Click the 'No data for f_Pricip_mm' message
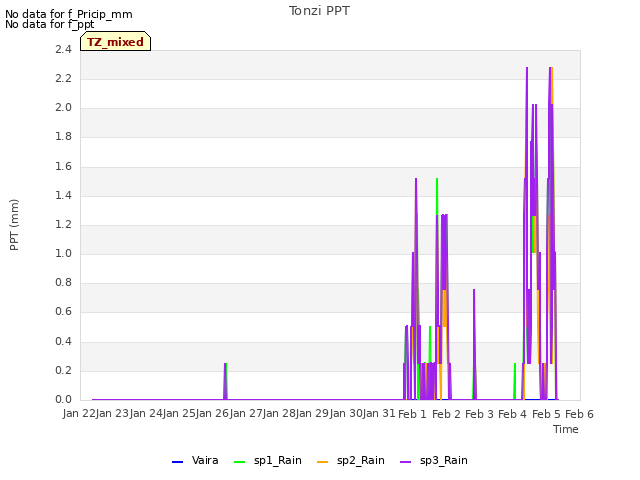Screen dimensions: 640x480 point(69,14)
